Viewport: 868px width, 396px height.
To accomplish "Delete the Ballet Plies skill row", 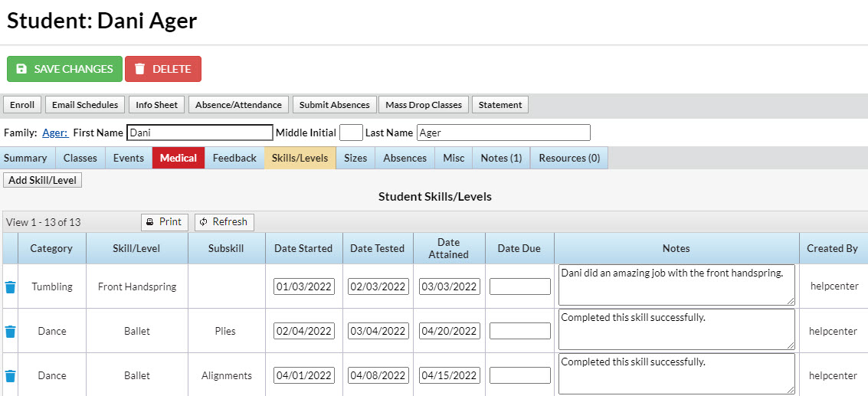I will point(11,331).
